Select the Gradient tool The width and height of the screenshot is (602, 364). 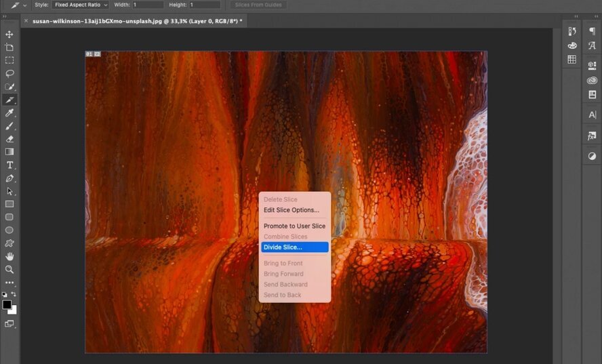tap(9, 152)
